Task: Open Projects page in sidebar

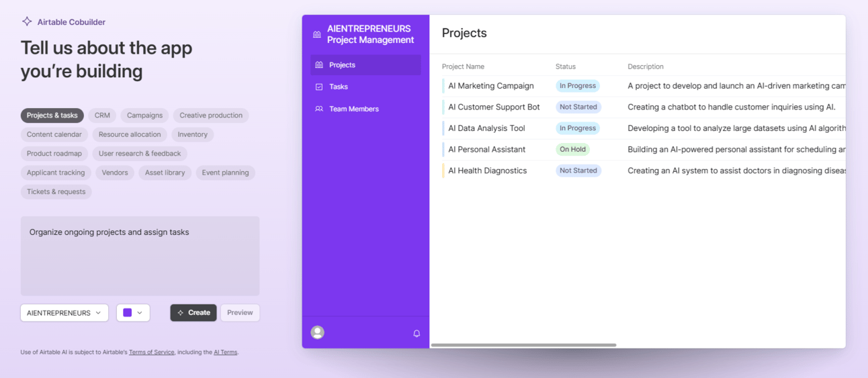Action: [x=365, y=65]
